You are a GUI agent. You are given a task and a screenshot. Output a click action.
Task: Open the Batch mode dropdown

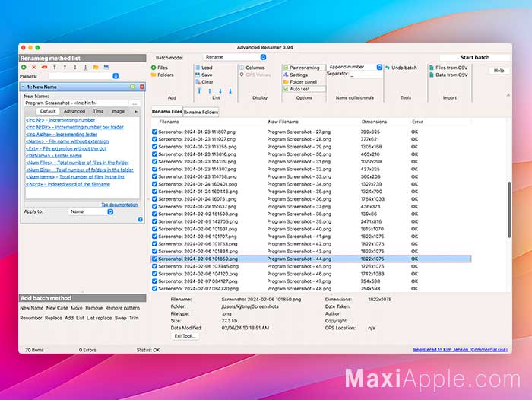pos(235,57)
